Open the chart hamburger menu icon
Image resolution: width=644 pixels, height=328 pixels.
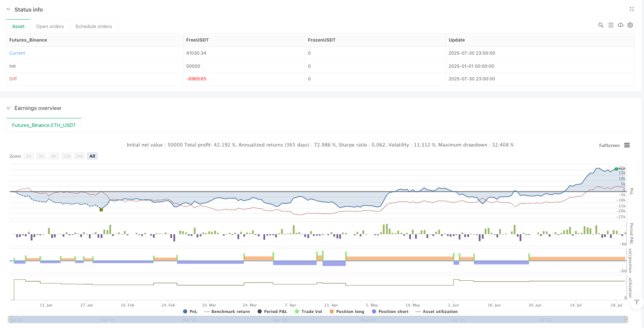[627, 145]
